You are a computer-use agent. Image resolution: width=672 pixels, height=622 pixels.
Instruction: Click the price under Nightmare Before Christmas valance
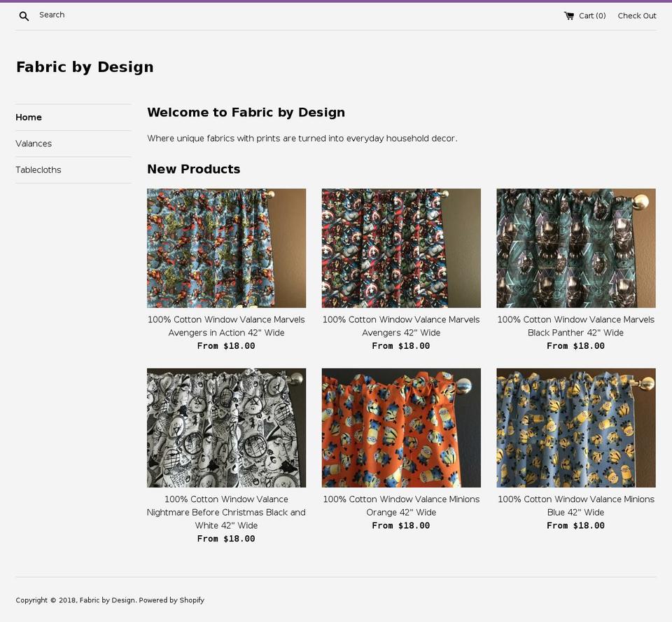point(226,539)
